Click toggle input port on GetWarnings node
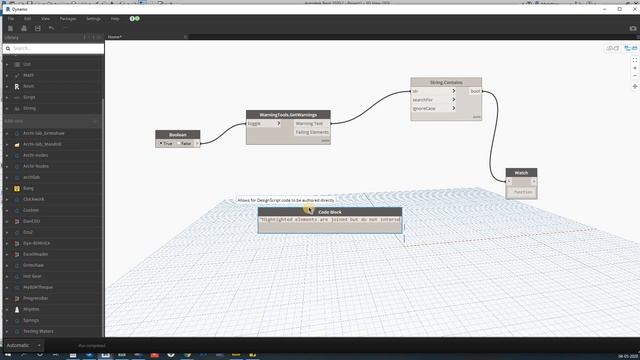 pyautogui.click(x=264, y=124)
